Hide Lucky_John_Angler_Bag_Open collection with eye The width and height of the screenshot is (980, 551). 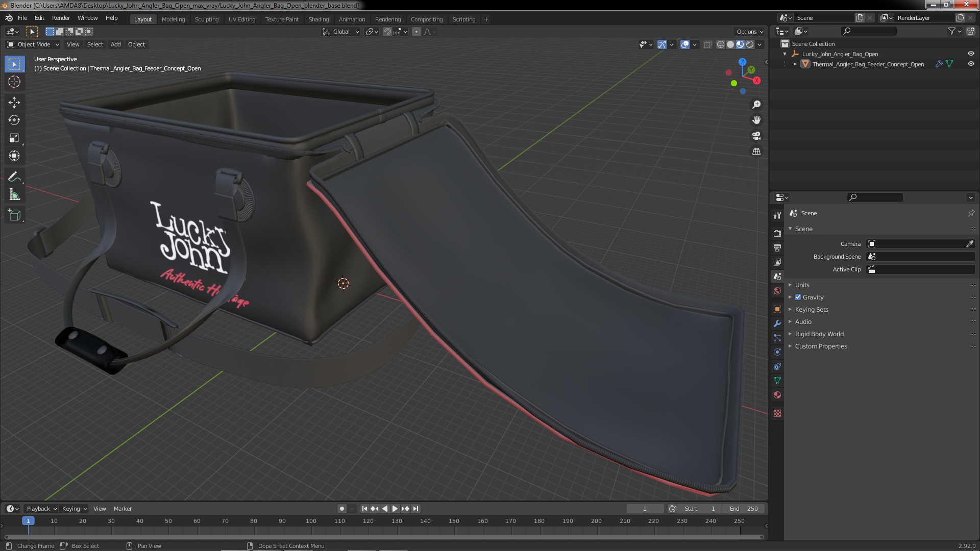coord(971,54)
